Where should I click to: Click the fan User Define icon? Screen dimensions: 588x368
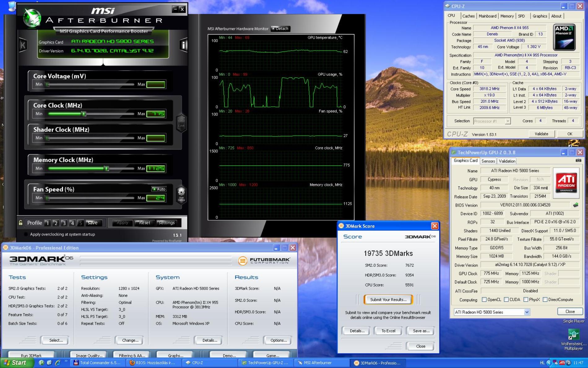181,194
